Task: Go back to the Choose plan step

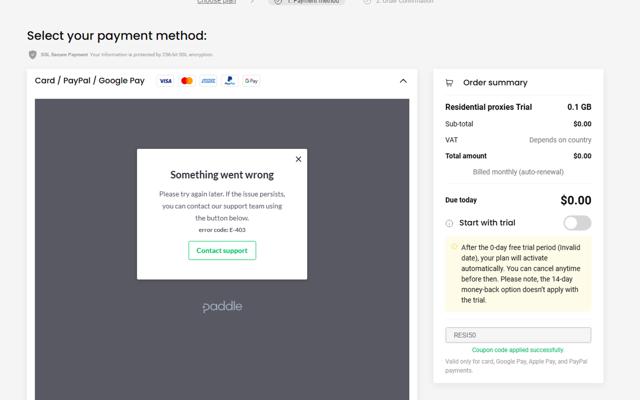Action: pyautogui.click(x=216, y=2)
